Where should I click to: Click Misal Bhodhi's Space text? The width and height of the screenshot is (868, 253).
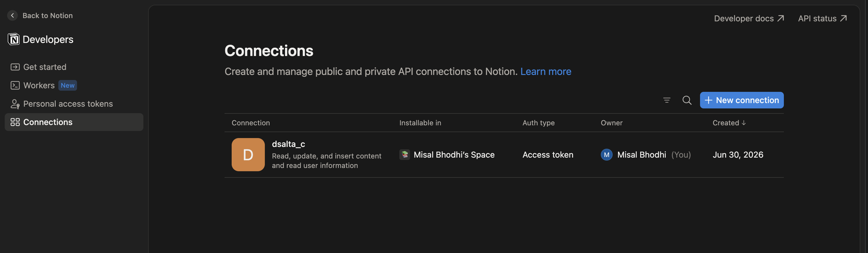coord(454,155)
